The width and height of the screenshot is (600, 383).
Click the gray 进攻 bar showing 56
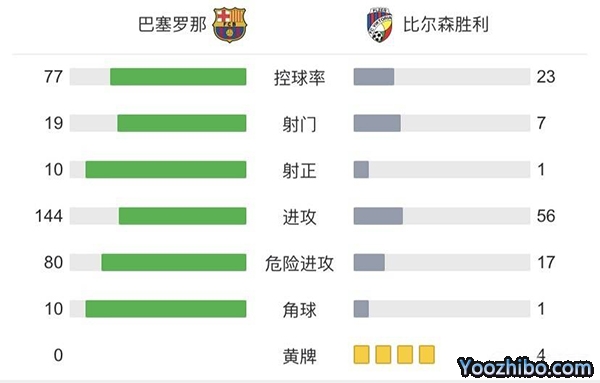point(378,216)
